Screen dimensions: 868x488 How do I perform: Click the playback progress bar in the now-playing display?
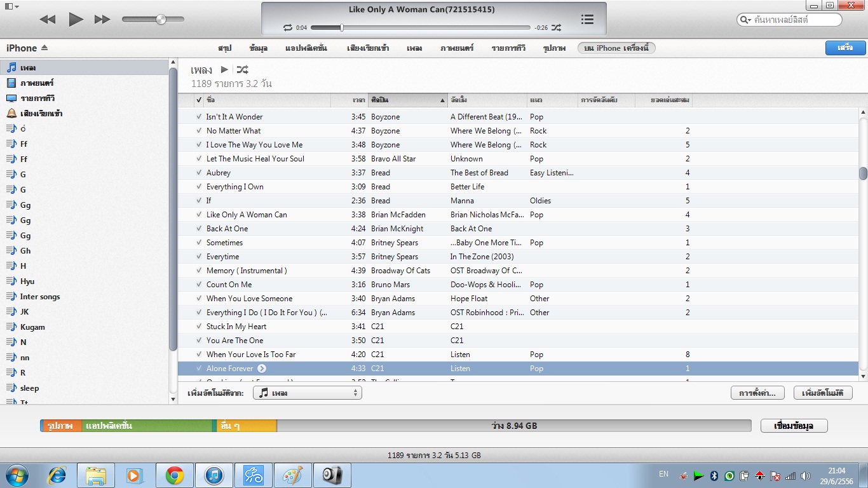[x=420, y=28]
